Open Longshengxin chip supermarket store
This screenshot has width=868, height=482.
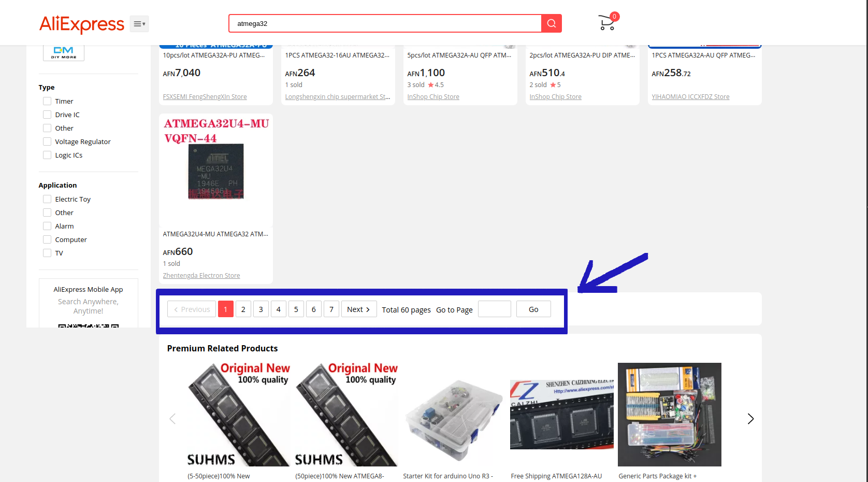pyautogui.click(x=338, y=97)
